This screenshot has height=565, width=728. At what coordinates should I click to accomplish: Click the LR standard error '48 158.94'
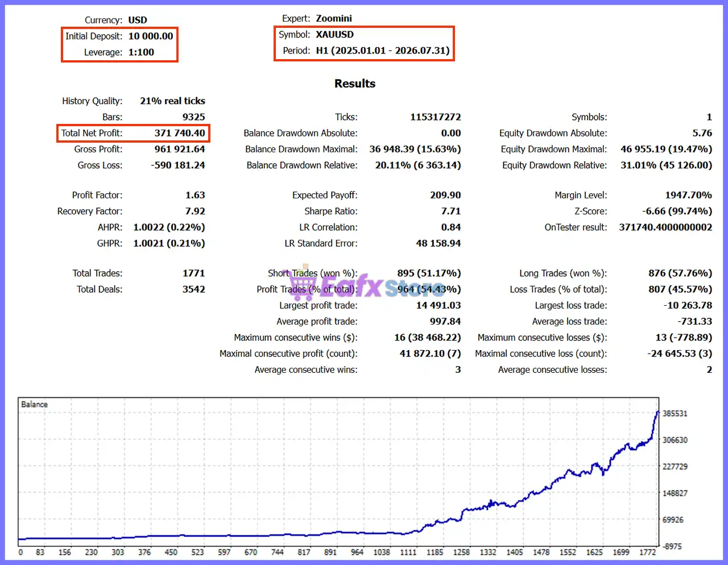[439, 243]
